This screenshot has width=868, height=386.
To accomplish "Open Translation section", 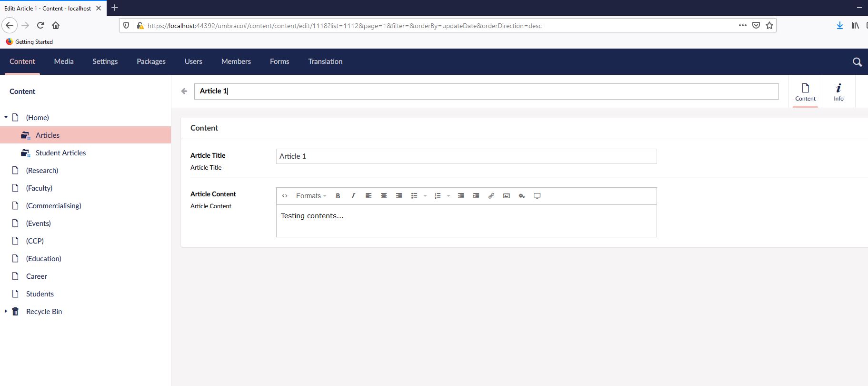I will tap(325, 61).
